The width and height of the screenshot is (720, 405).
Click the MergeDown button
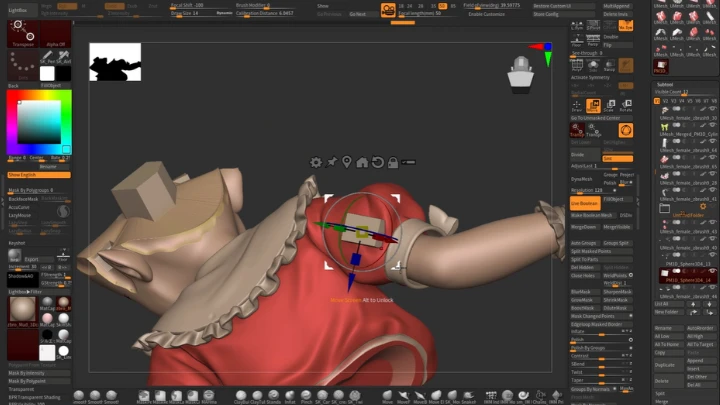(584, 227)
